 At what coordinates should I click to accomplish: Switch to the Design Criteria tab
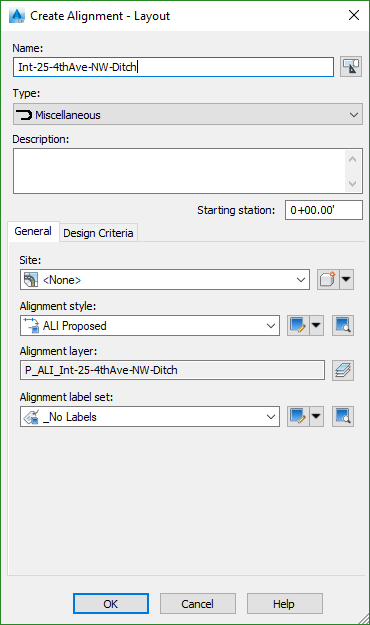coord(98,233)
